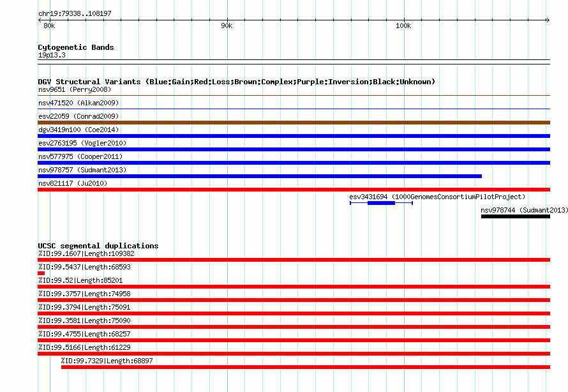
Task: Click the esv3431694 blue variant glyph
Action: [x=381, y=203]
